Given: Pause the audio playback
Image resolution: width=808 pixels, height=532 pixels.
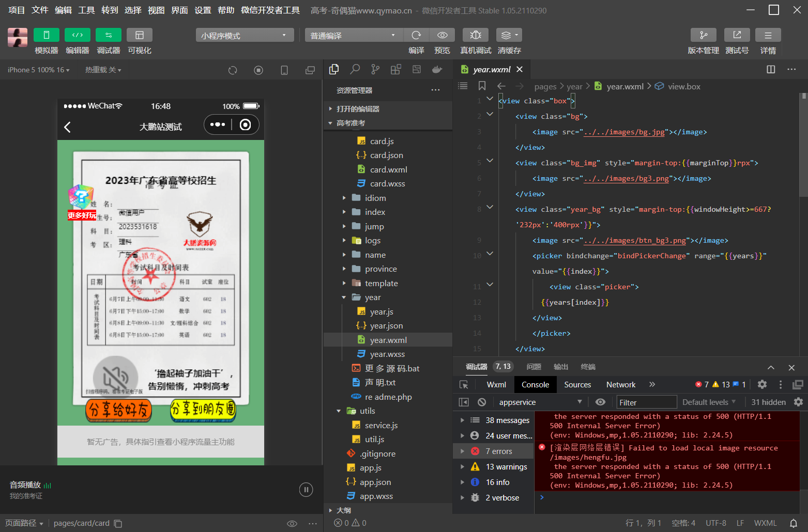Looking at the screenshot, I should pos(306,490).
